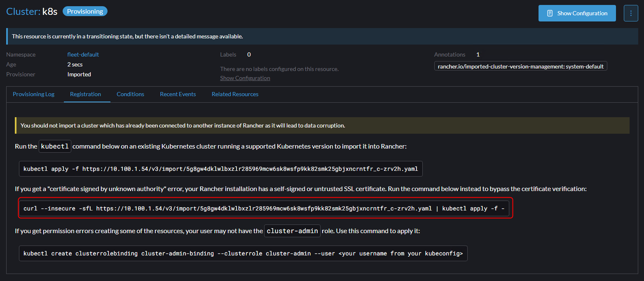Image resolution: width=644 pixels, height=281 pixels.
Task: Copy the curl --insecure import command
Action: point(264,208)
